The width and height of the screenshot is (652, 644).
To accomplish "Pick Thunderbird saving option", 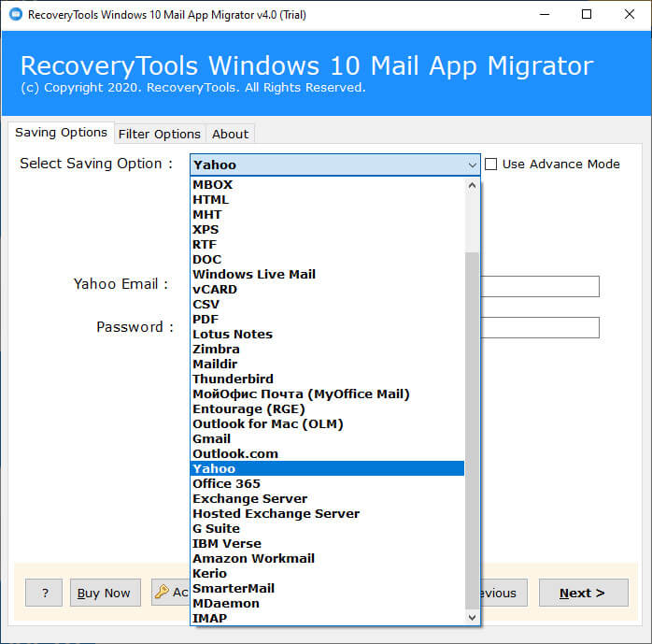I will pos(327,379).
